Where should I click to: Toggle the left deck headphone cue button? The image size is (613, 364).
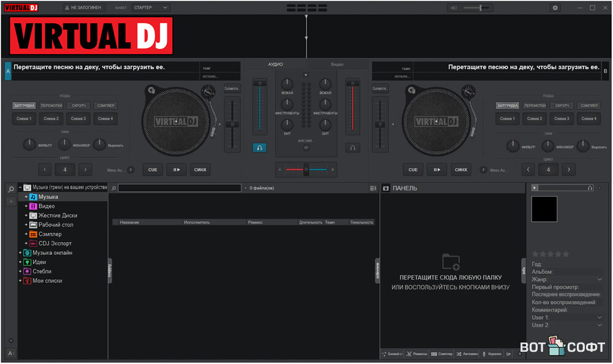[259, 148]
